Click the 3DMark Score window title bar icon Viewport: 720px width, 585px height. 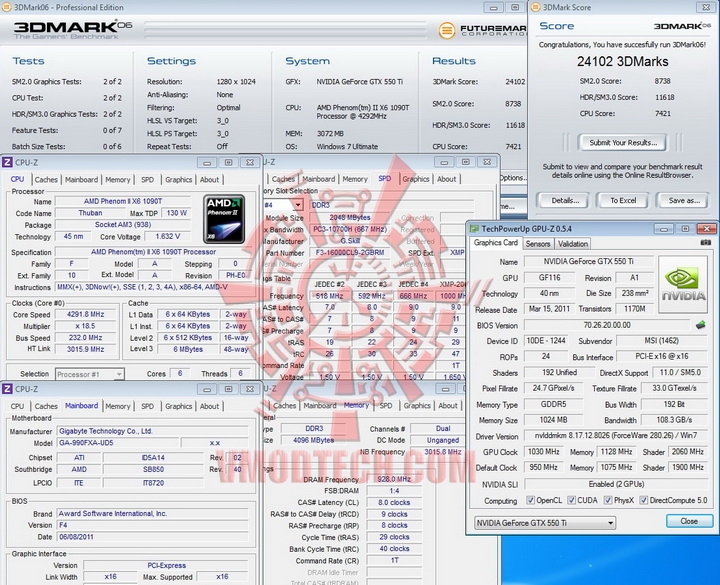point(535,7)
